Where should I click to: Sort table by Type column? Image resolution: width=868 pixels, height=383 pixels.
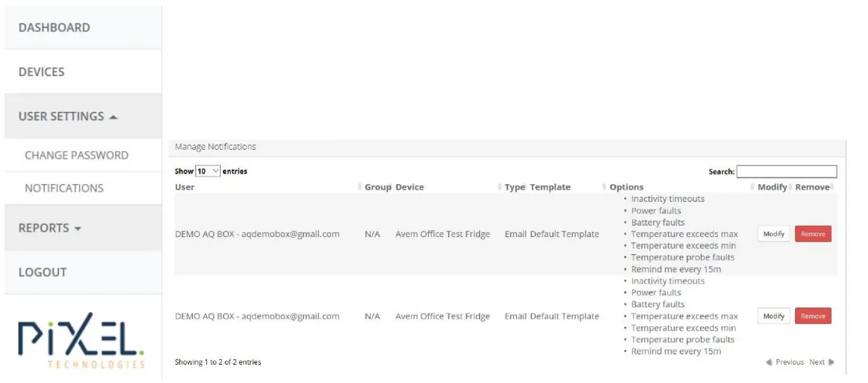[x=514, y=187]
